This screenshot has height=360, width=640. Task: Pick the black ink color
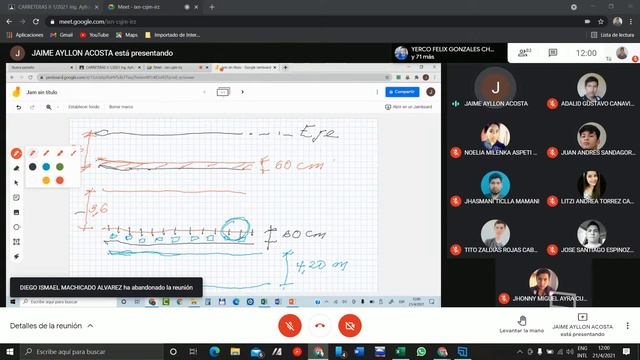coord(33,167)
